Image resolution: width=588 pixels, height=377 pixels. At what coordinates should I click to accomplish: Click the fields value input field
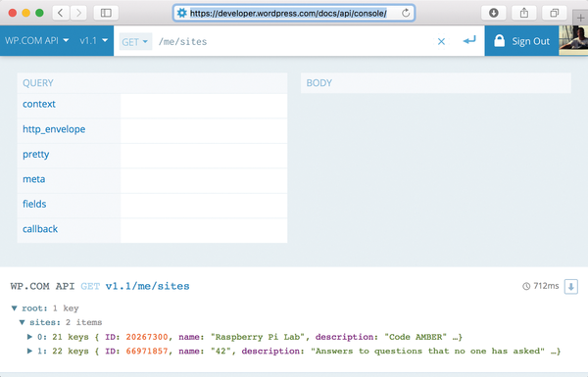(x=204, y=206)
